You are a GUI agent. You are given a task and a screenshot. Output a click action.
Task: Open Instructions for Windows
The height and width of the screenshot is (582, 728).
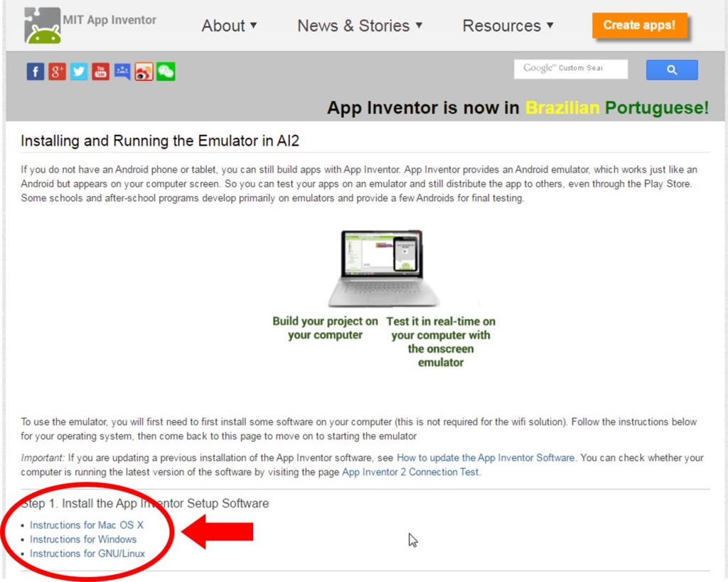(x=83, y=539)
